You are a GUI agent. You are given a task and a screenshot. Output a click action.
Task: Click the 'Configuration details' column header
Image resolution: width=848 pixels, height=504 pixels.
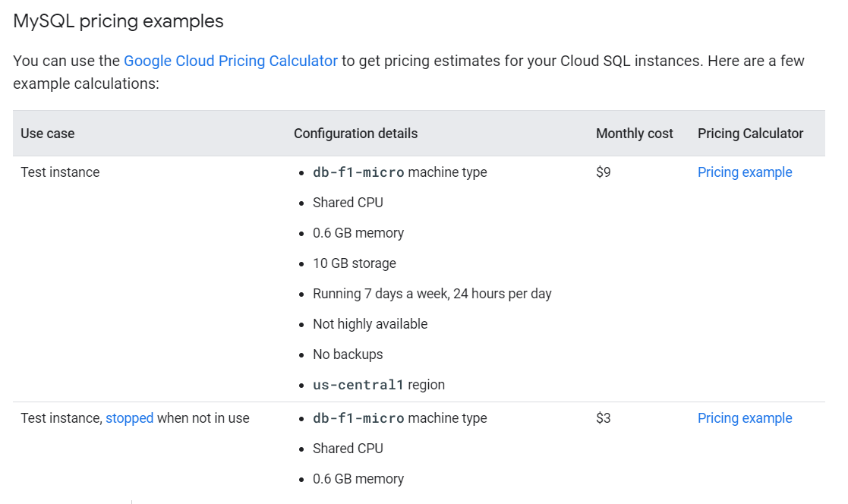[355, 134]
